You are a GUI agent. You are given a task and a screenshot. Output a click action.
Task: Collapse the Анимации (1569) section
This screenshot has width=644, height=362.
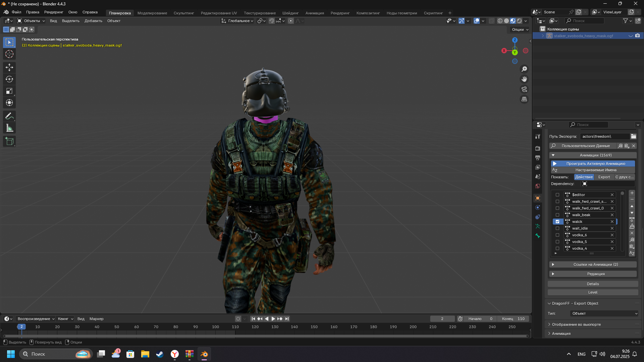point(593,155)
